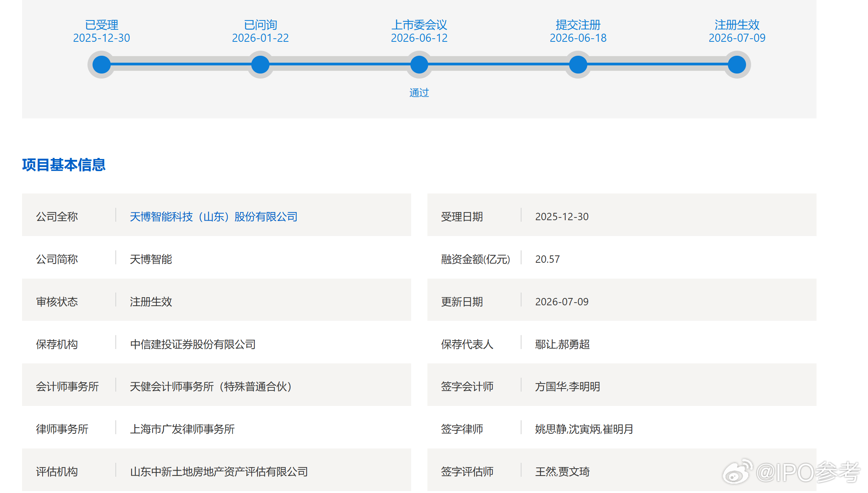Screen dimensions: 868x493
Task: Click 天健会计师事务所（特殊普通合伙） cell
Action: click(211, 387)
